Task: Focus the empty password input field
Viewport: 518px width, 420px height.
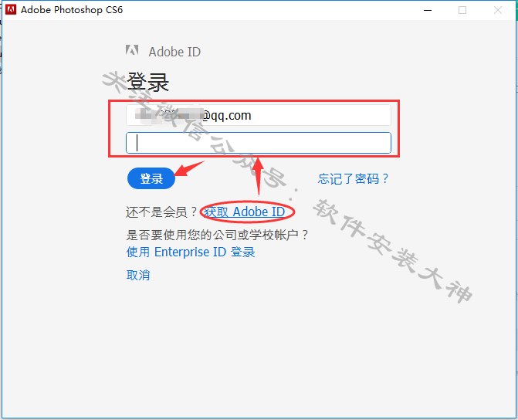Action: click(x=259, y=143)
